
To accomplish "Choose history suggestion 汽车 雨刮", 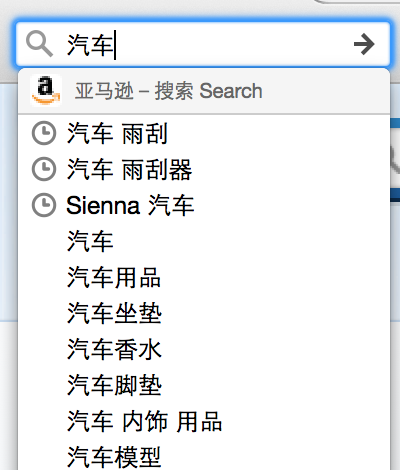I will (x=204, y=133).
